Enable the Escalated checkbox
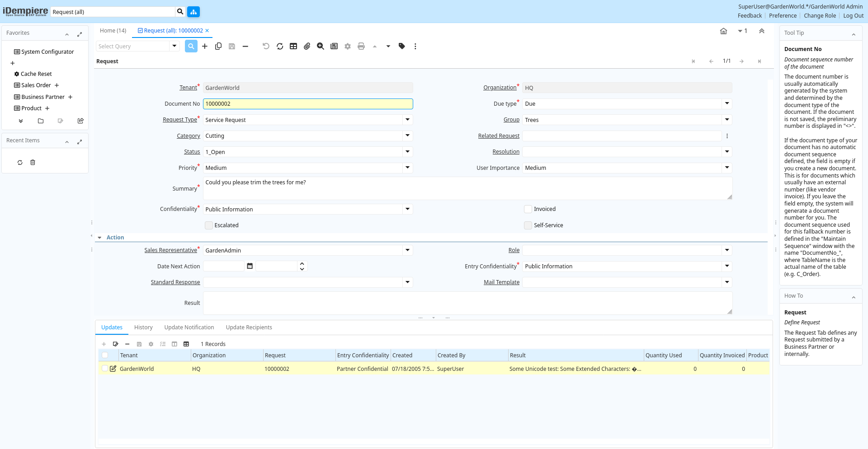Screen dimensions: 868x449 coord(209,225)
